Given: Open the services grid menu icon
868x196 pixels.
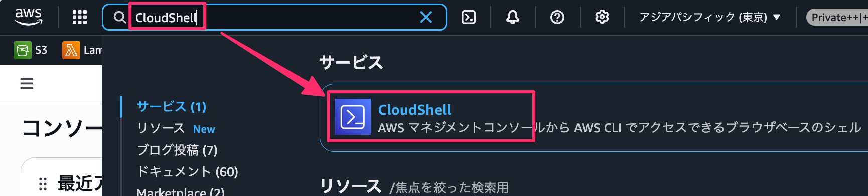Looking at the screenshot, I should pyautogui.click(x=80, y=17).
